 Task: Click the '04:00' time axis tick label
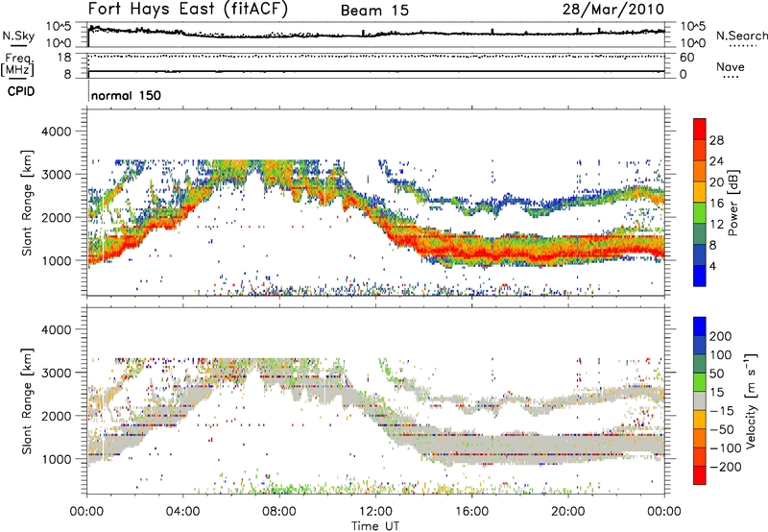[x=182, y=512]
